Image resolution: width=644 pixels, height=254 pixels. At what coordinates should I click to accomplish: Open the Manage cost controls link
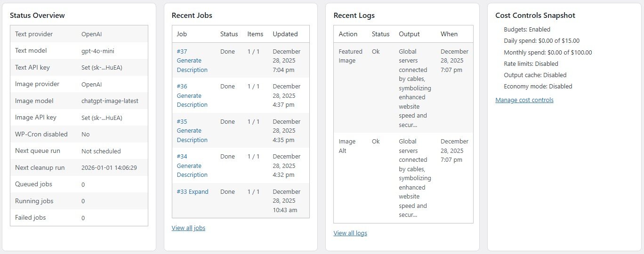coord(524,100)
